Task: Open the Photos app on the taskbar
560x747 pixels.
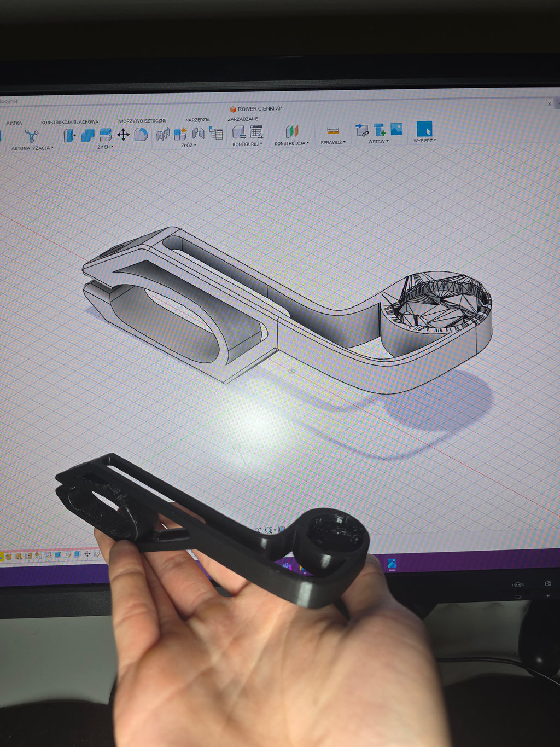Action: tap(392, 563)
